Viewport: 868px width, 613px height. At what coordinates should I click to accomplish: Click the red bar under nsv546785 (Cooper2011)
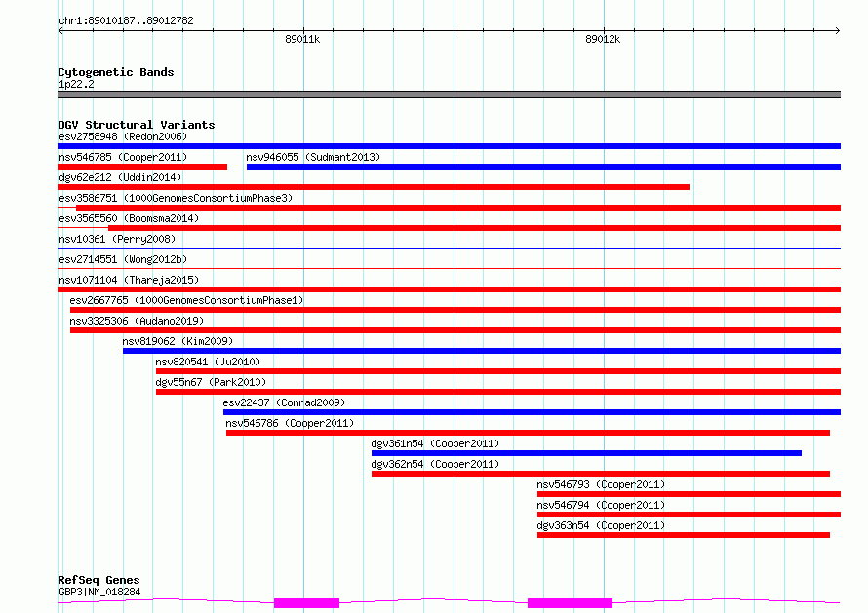point(142,167)
